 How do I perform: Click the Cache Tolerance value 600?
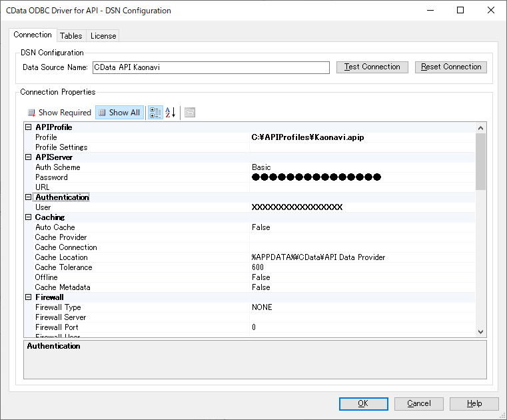click(x=258, y=267)
